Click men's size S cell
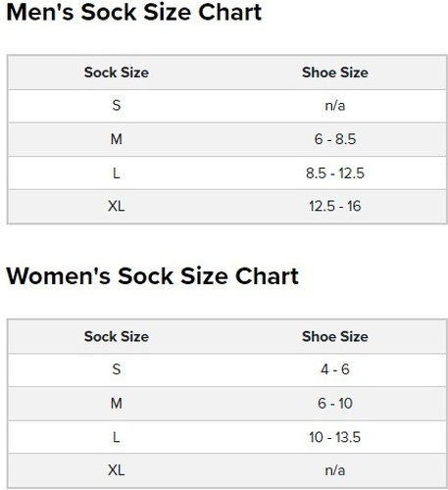 pos(117,106)
